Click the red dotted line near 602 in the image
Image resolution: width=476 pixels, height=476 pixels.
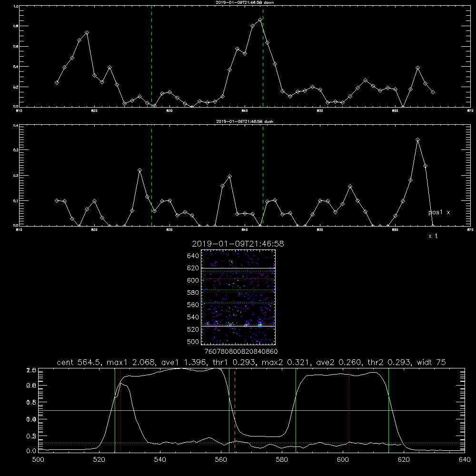point(238,278)
